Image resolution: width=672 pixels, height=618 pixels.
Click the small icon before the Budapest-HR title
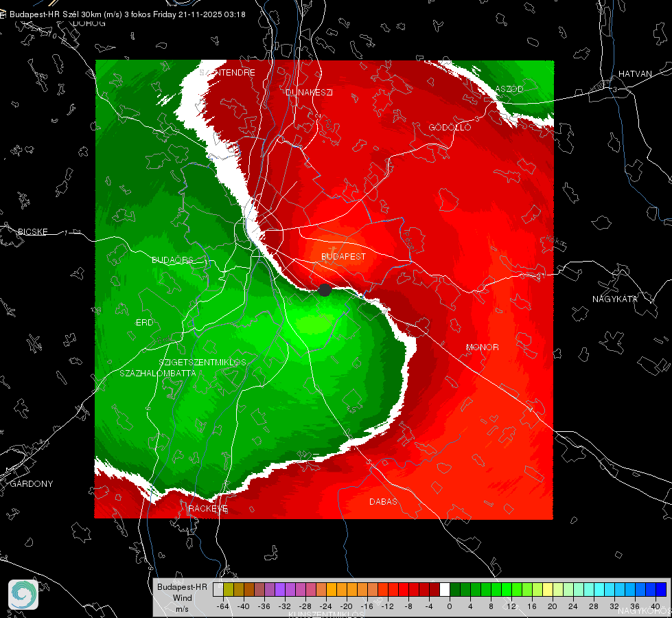tap(3, 14)
